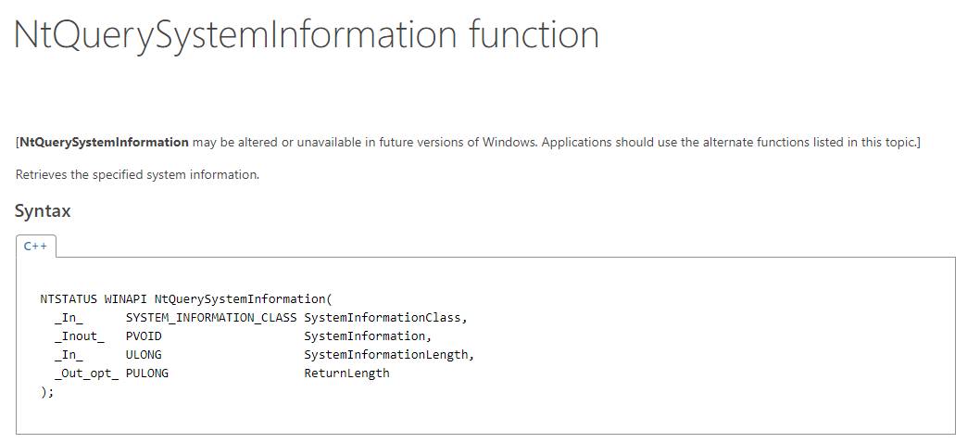Viewport: 980px width, 443px height.
Task: Click the Syntax section heading
Action: coord(43,210)
